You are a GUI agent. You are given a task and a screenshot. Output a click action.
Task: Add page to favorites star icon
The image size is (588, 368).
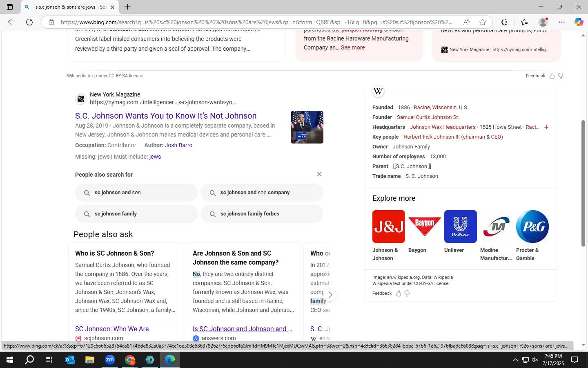(x=483, y=22)
